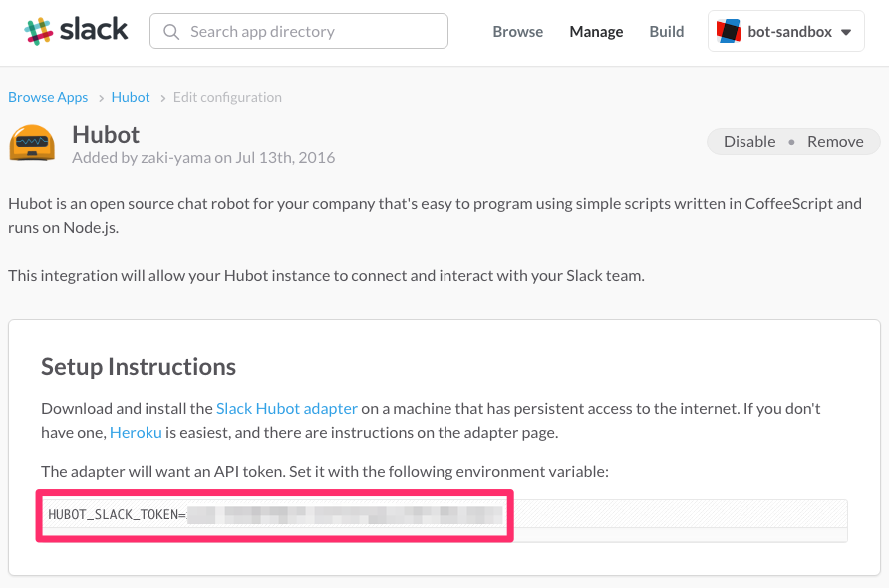
Task: Remove the Hubot integration
Action: (x=835, y=142)
